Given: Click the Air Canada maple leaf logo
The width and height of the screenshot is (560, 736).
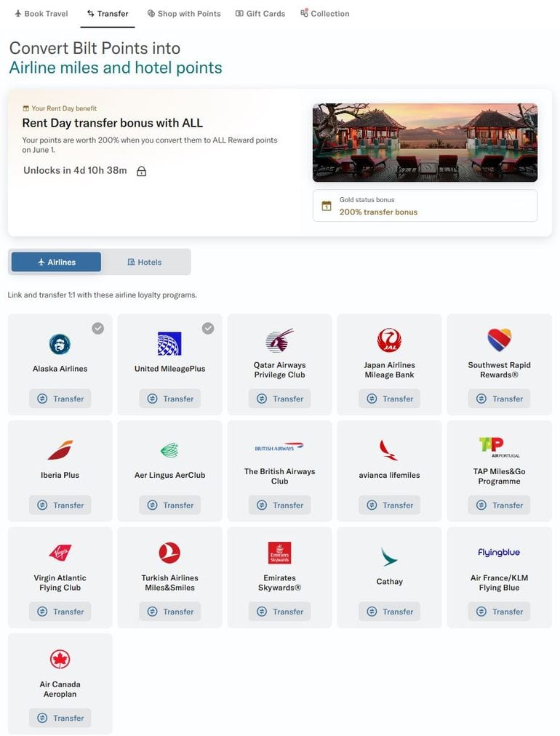Looking at the screenshot, I should 60,659.
